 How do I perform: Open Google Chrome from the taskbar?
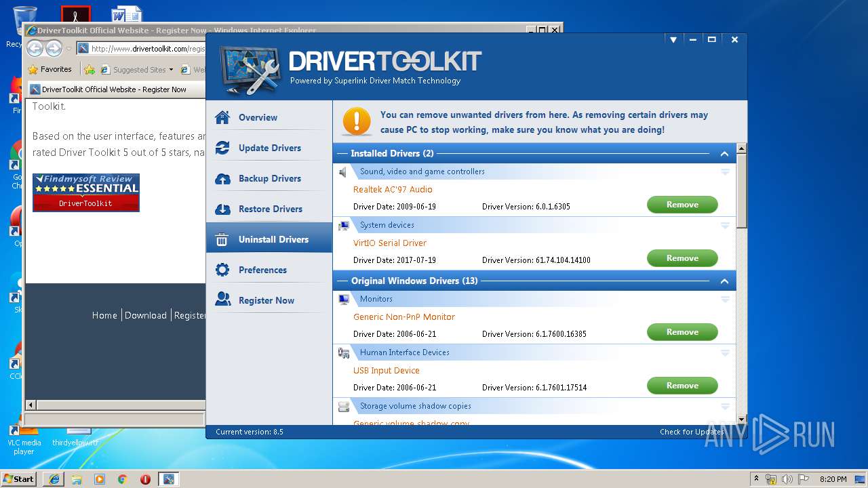pos(122,479)
